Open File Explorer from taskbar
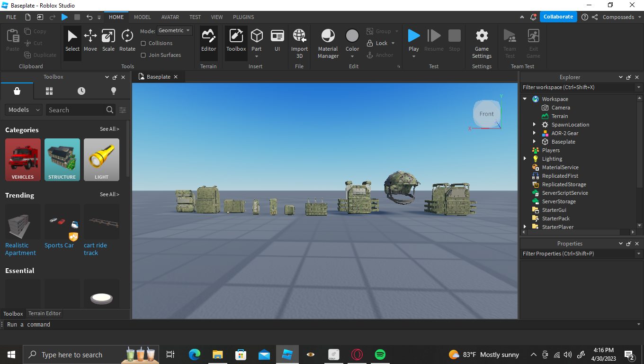644x364 pixels. (217, 355)
